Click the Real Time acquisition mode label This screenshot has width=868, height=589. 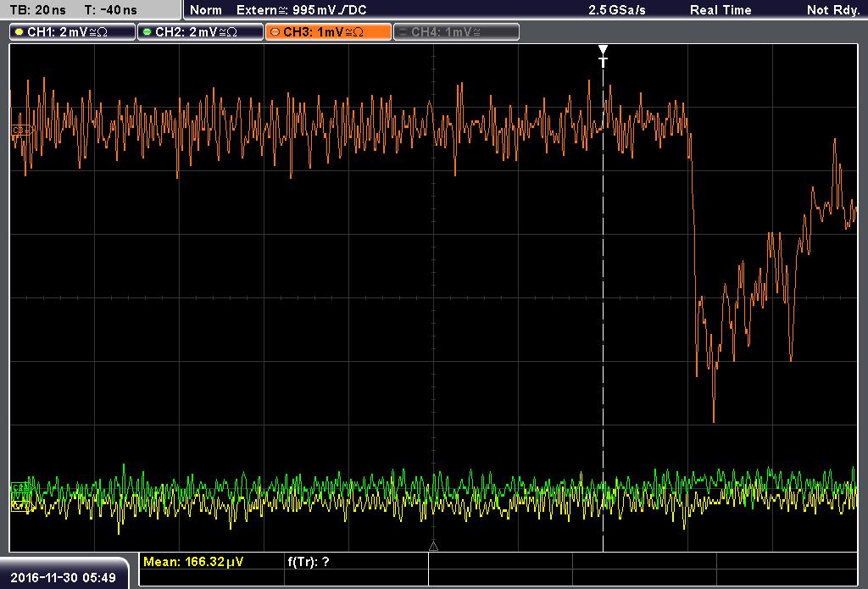(721, 10)
